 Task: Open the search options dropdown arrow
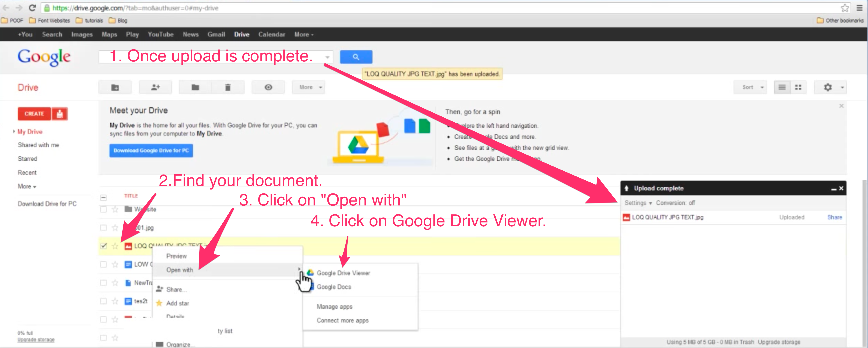(327, 57)
